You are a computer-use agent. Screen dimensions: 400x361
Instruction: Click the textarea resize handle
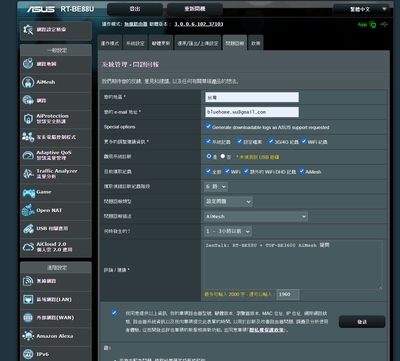[x=380, y=287]
